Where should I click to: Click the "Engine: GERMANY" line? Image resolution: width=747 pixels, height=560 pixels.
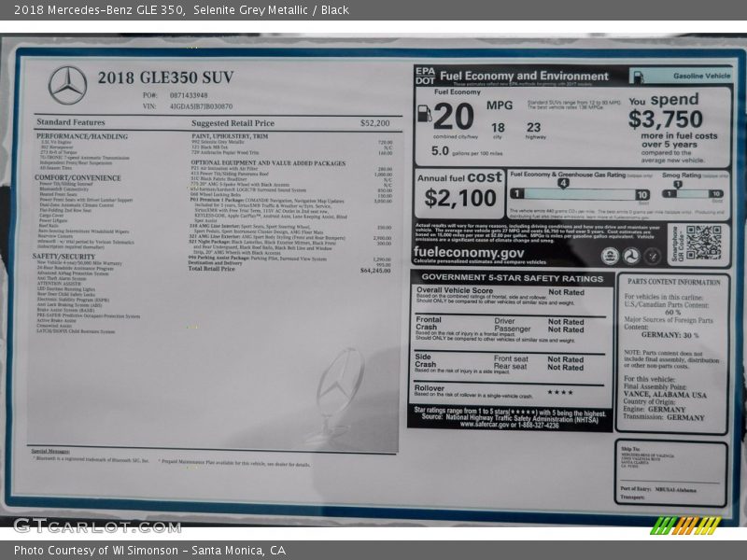pos(655,410)
